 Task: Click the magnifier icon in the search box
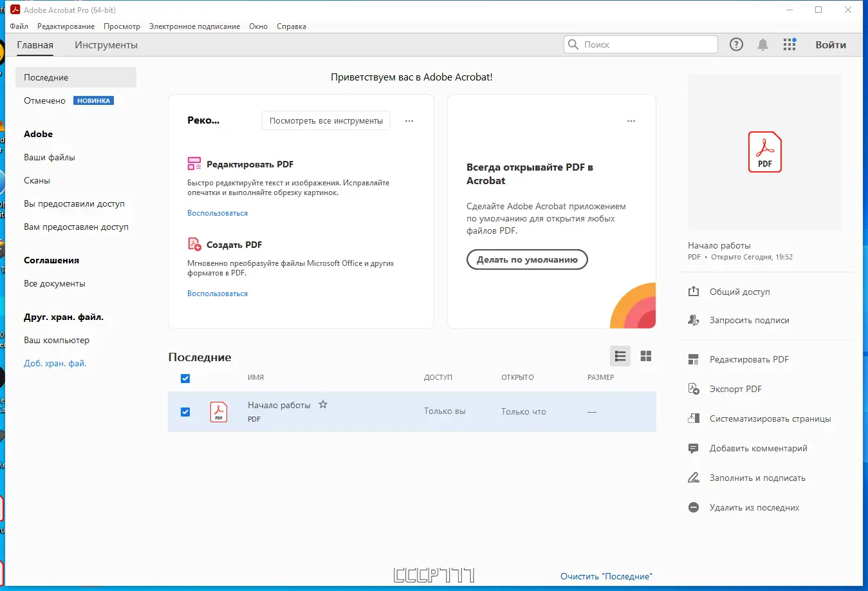(573, 44)
